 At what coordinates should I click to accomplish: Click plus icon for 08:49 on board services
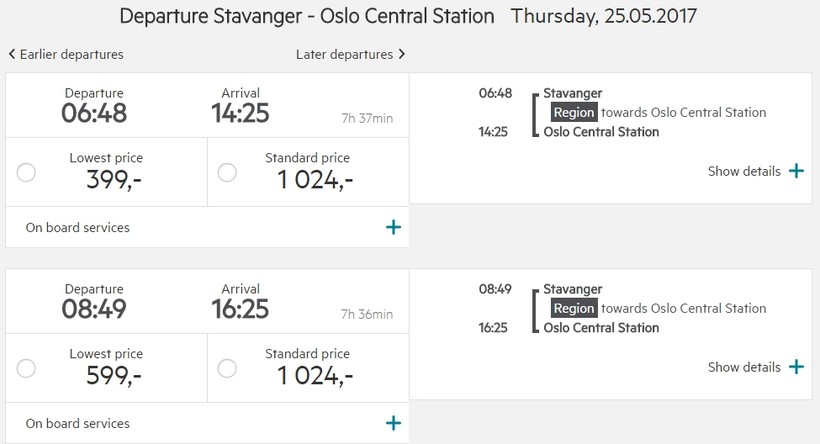click(393, 423)
